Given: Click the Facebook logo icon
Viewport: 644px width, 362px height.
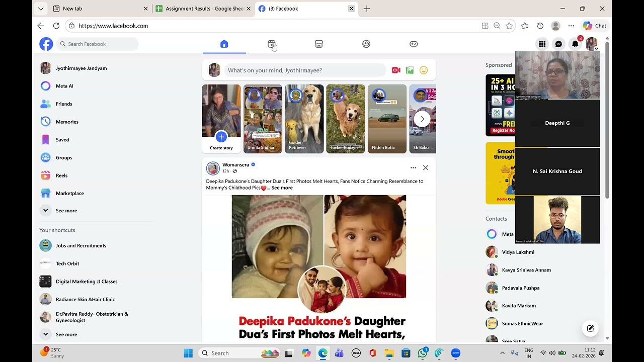Looking at the screenshot, I should [x=46, y=44].
